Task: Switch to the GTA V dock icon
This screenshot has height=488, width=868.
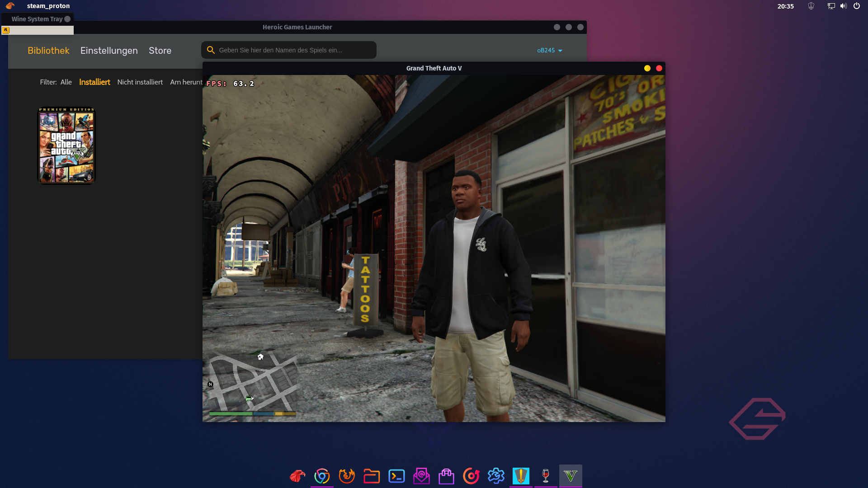Action: tap(571, 476)
